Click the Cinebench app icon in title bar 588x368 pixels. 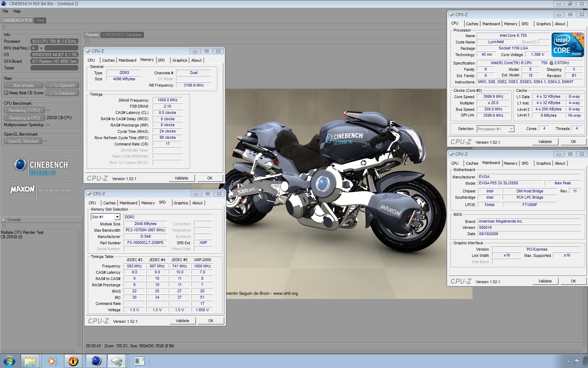click(x=4, y=4)
